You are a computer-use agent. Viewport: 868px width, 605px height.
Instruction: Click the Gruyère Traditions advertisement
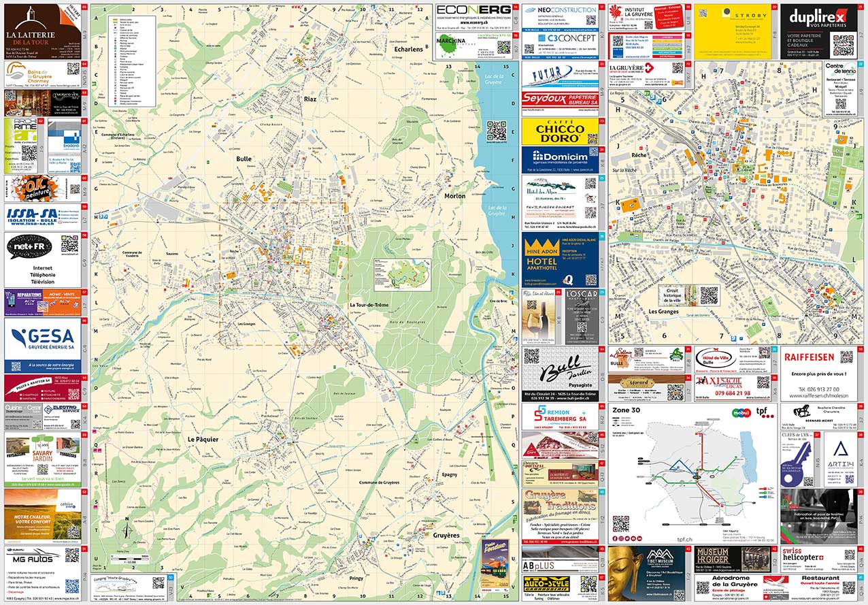[x=561, y=515]
